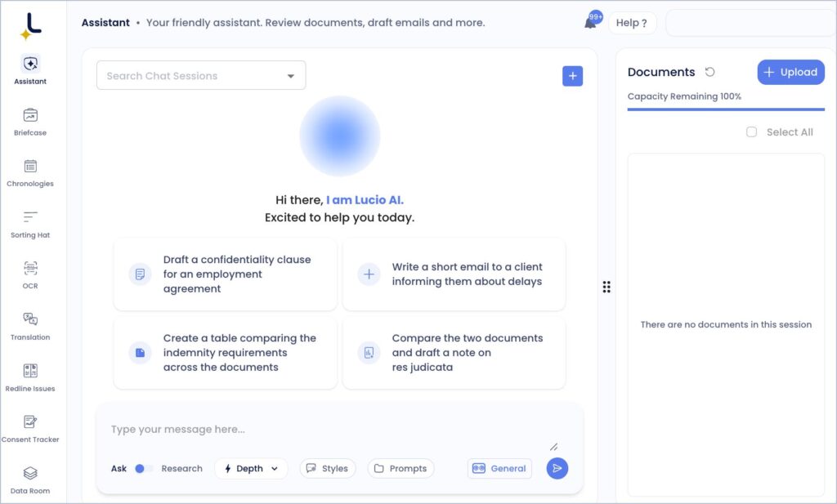Open the Consent Tracker tool
The width and height of the screenshot is (837, 504).
[x=30, y=429]
